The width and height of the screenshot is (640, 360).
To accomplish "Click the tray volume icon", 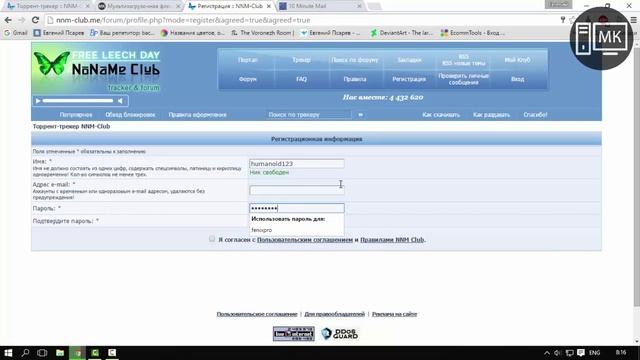I will [558, 353].
